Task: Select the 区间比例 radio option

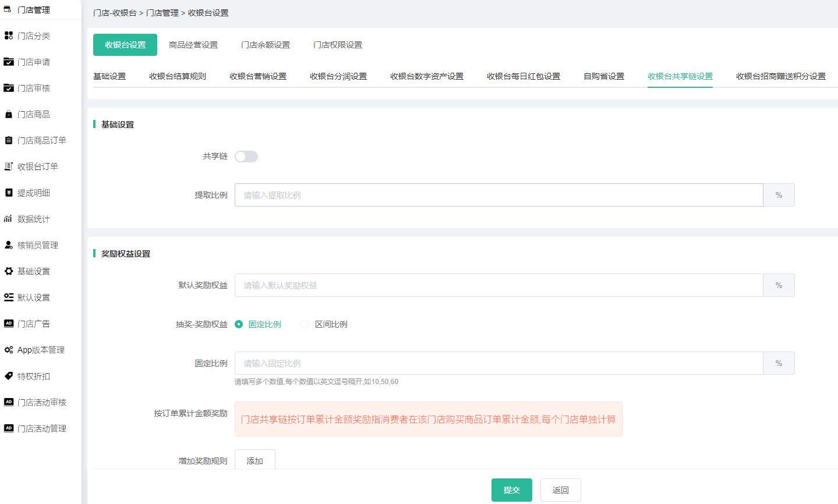Action: point(305,324)
